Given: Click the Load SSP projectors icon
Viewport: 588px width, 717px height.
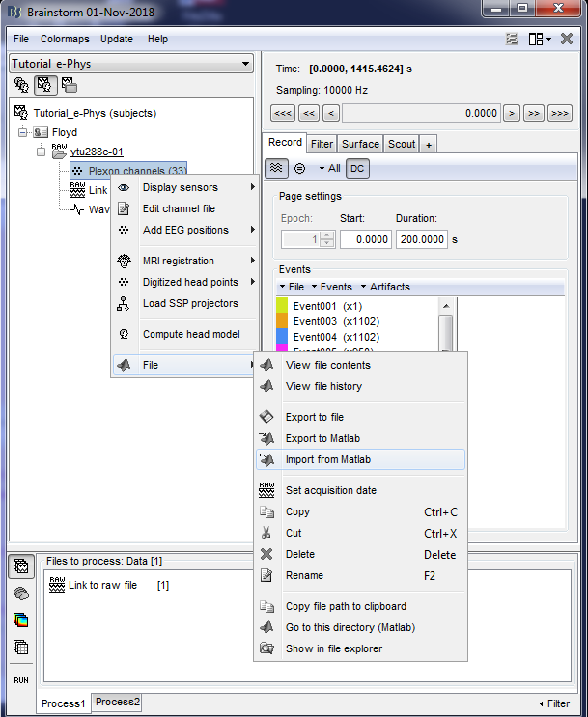Looking at the screenshot, I should point(124,303).
